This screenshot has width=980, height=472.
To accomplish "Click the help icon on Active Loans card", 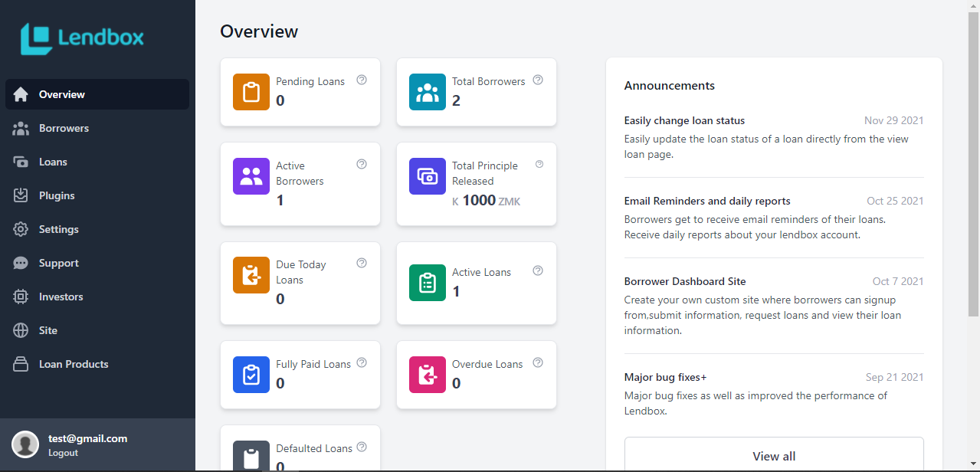I will [537, 270].
